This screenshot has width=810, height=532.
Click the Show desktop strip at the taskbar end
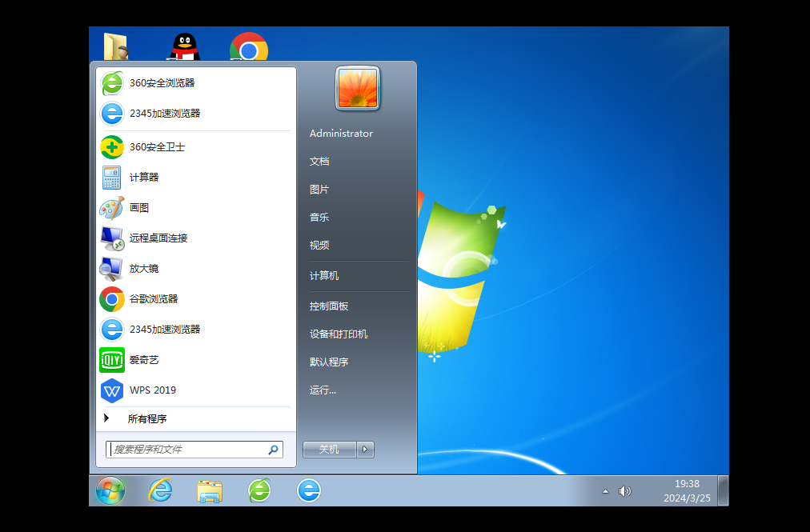(x=724, y=490)
